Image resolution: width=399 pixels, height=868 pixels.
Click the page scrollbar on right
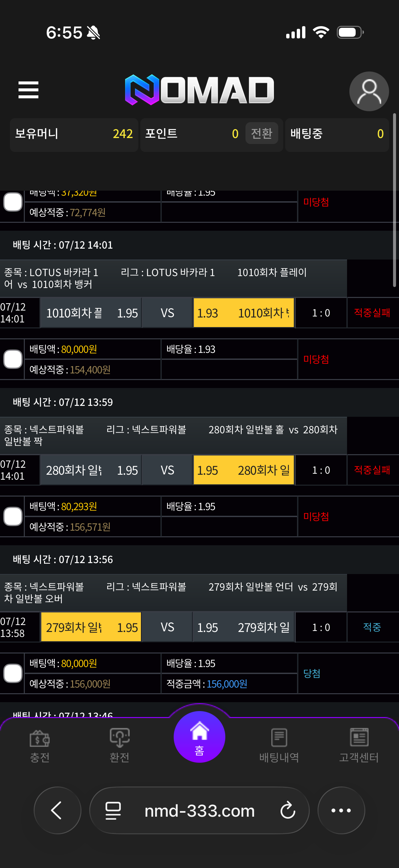(x=394, y=200)
